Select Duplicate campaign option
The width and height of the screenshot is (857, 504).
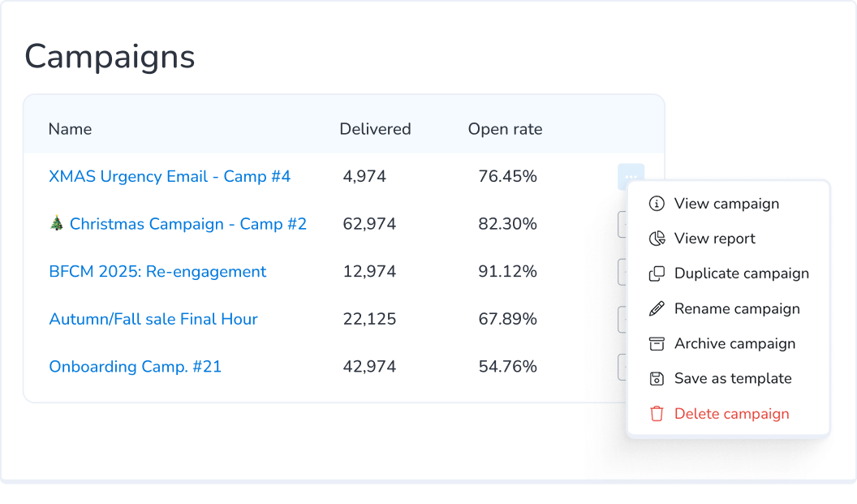(x=741, y=274)
